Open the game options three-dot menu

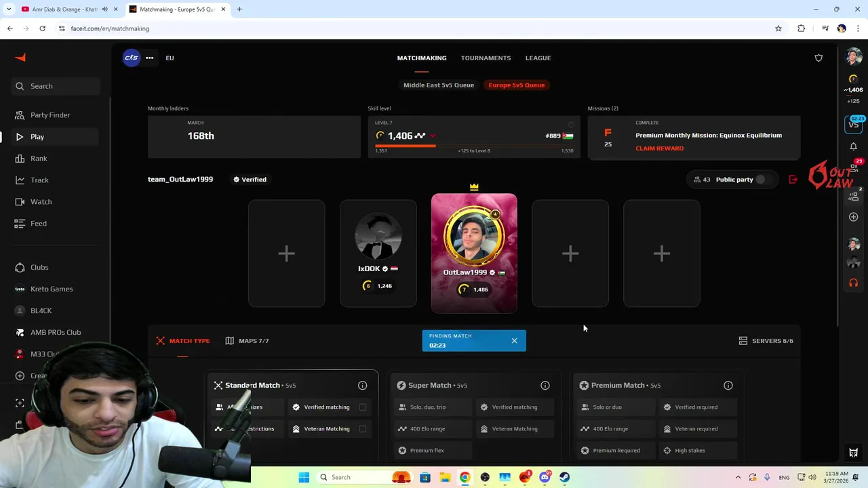pos(149,58)
